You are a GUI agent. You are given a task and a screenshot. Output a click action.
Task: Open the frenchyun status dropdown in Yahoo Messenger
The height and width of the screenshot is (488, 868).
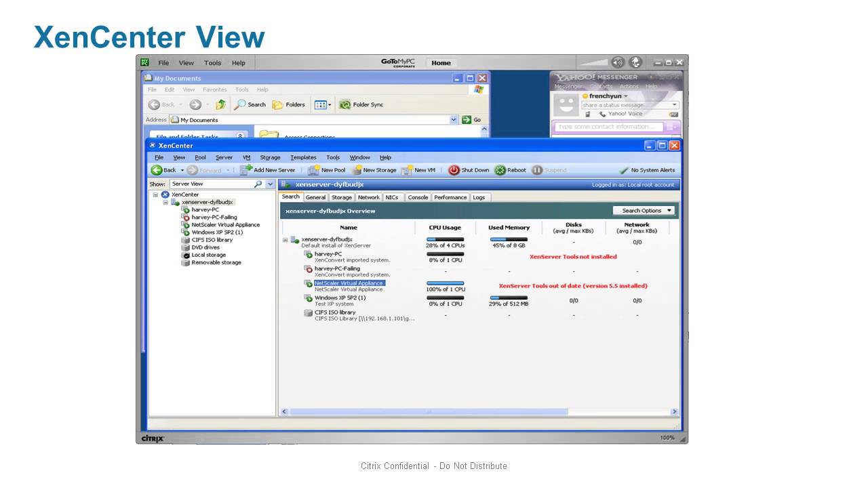click(x=626, y=96)
